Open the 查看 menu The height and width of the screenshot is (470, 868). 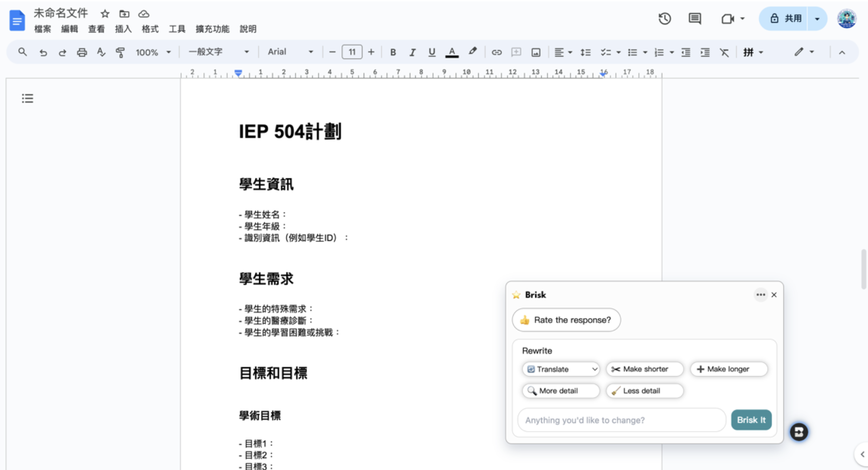(x=96, y=29)
